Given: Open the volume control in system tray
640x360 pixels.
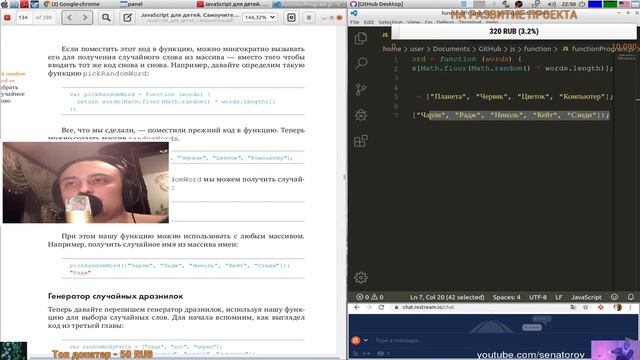Looking at the screenshot, I should click(x=552, y=4).
